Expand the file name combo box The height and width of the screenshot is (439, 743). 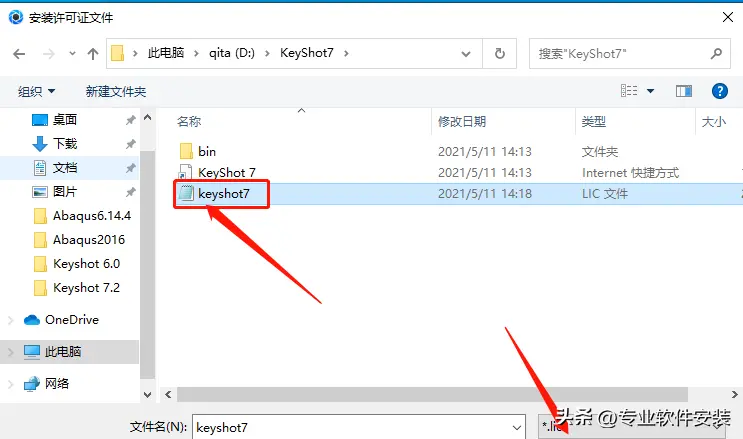[516, 428]
